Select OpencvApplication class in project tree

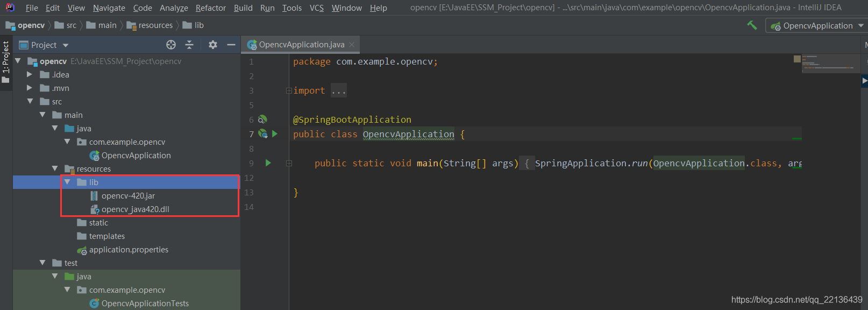130,155
